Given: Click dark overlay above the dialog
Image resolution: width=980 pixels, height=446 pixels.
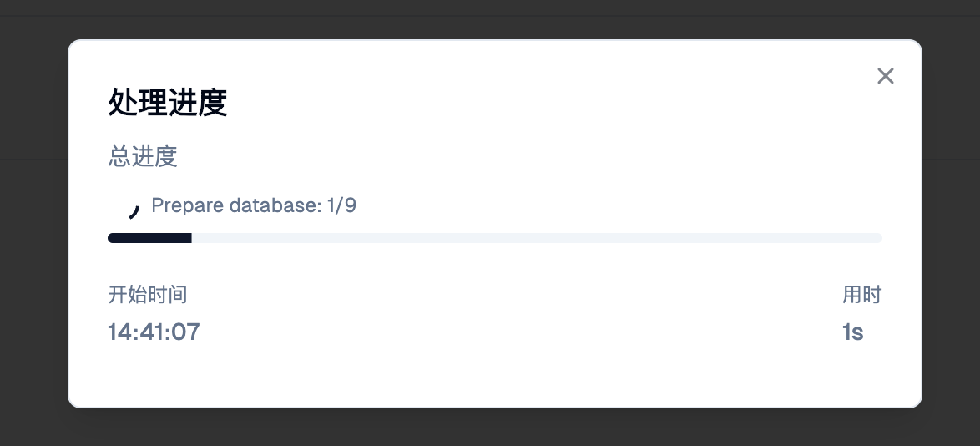Looking at the screenshot, I should coord(493,18).
